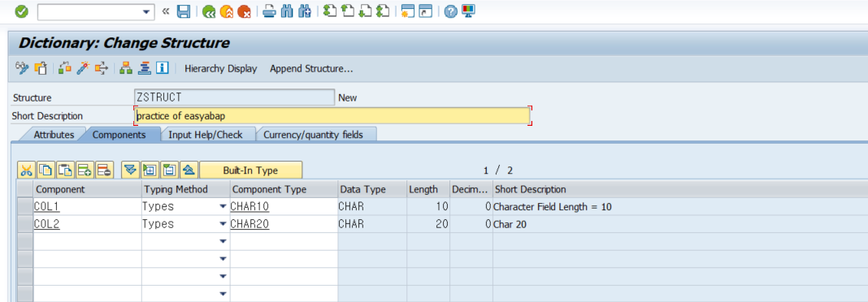Click the Short Description column header
Screen dimensions: 868x302
(679, 189)
